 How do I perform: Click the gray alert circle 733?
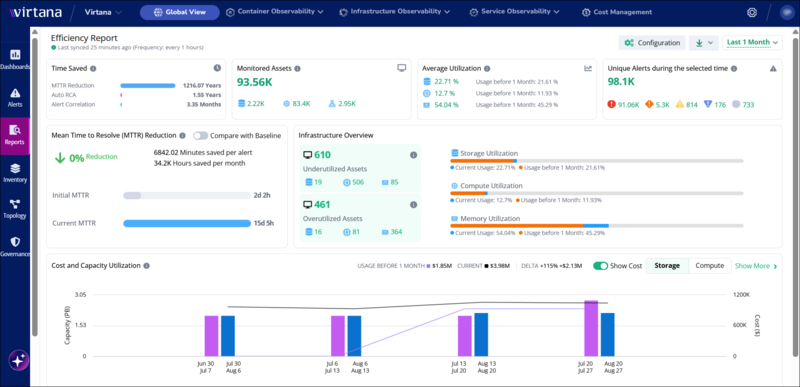click(x=736, y=104)
